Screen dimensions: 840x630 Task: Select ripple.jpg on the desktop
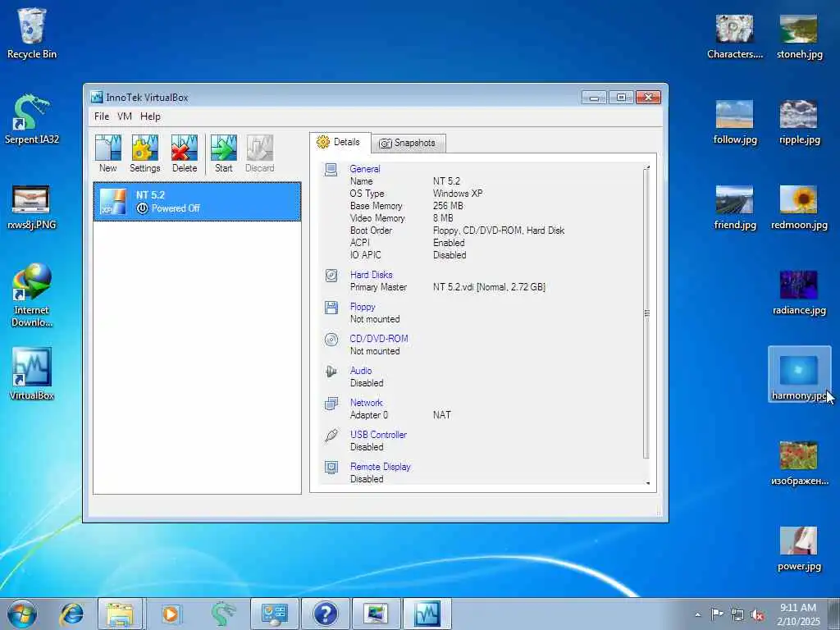click(x=799, y=122)
